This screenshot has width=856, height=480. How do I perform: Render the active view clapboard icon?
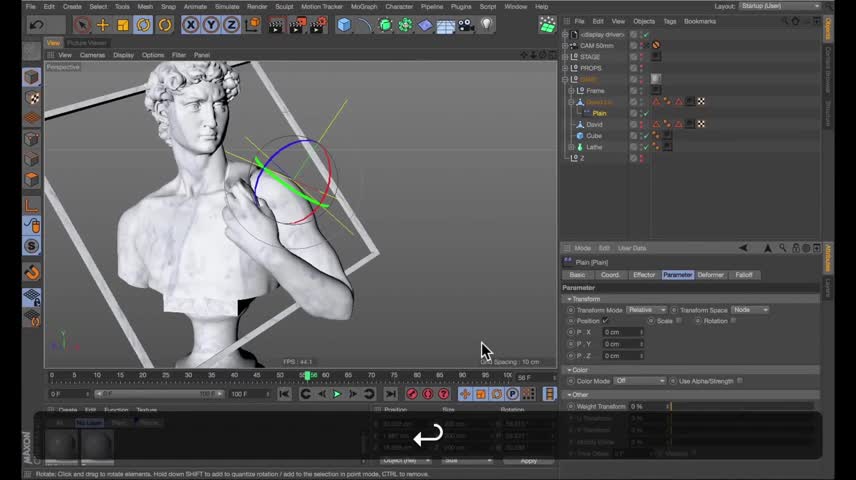click(x=276, y=25)
